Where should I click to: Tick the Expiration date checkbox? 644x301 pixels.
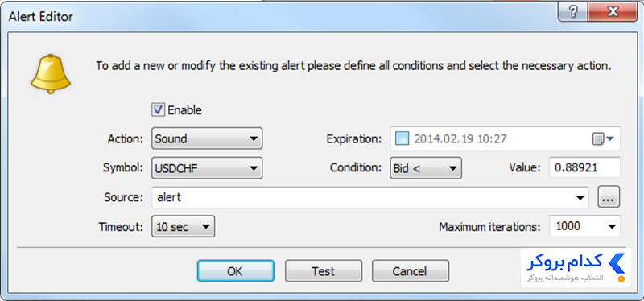point(402,138)
